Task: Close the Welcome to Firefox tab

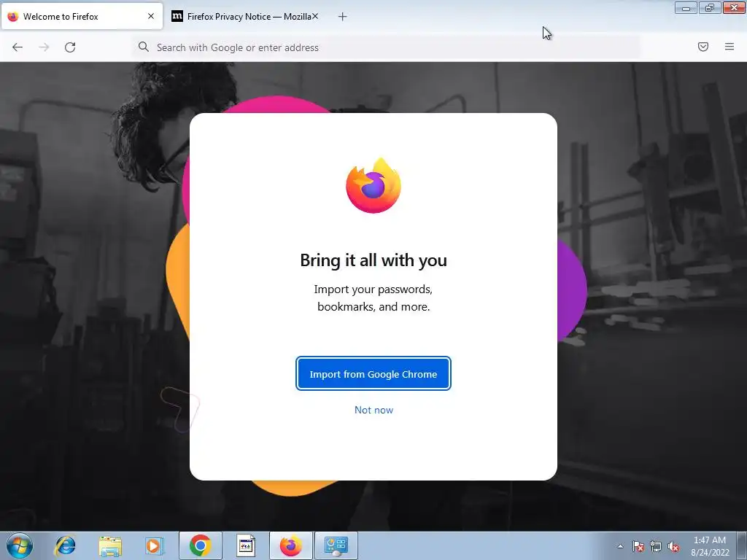Action: [150, 16]
